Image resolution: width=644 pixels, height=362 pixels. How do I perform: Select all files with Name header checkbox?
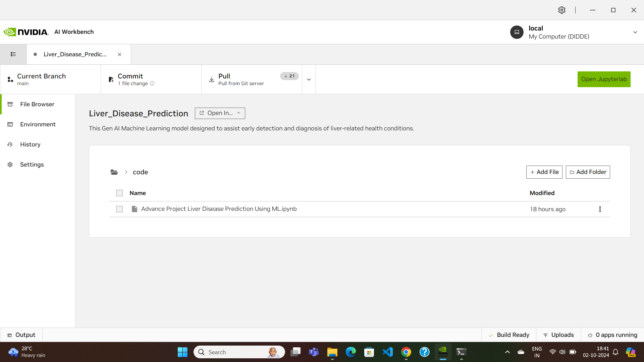tap(119, 193)
